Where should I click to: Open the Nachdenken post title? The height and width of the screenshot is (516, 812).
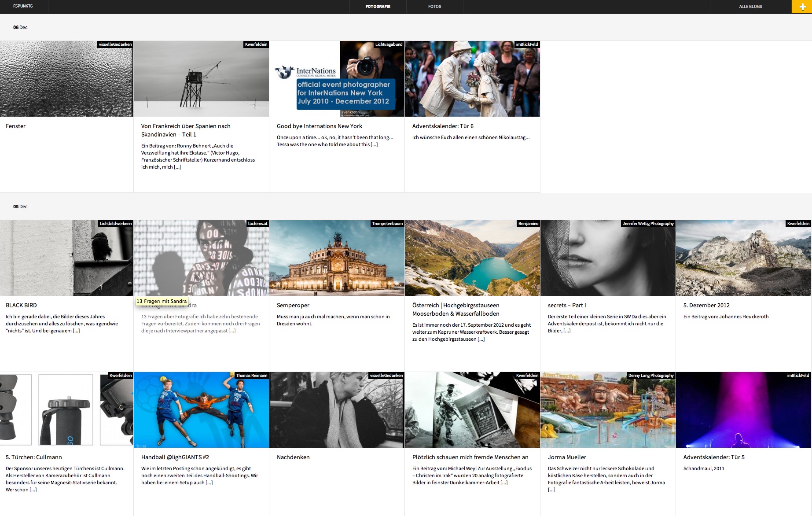click(293, 457)
